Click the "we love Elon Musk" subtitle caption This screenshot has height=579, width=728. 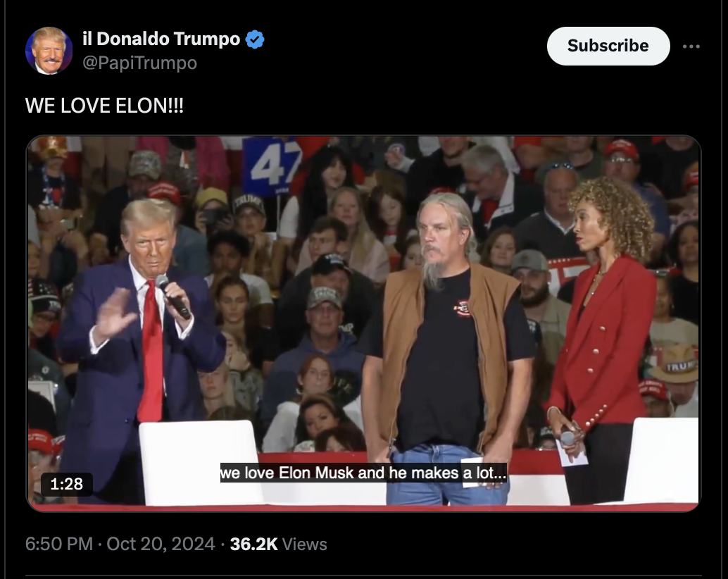363,473
